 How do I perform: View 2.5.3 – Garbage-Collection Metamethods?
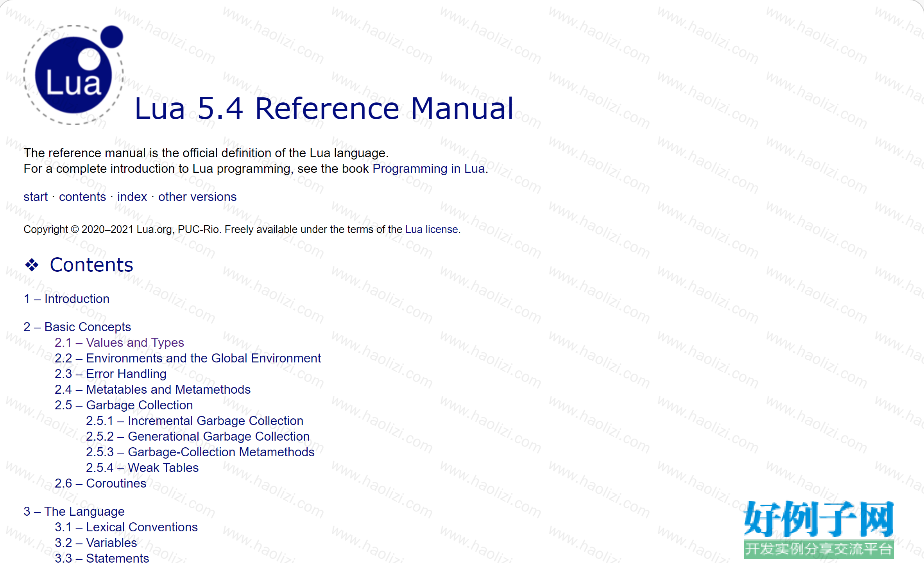coord(200,452)
